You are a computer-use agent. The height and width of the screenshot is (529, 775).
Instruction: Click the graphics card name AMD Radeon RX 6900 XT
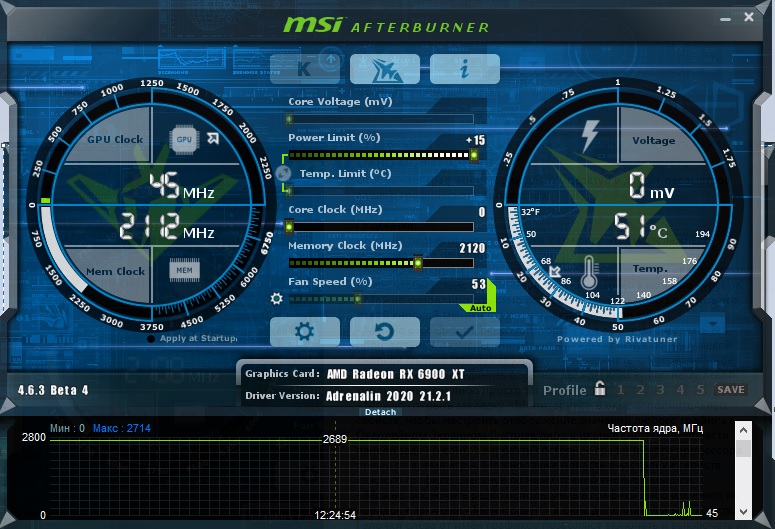[395, 374]
